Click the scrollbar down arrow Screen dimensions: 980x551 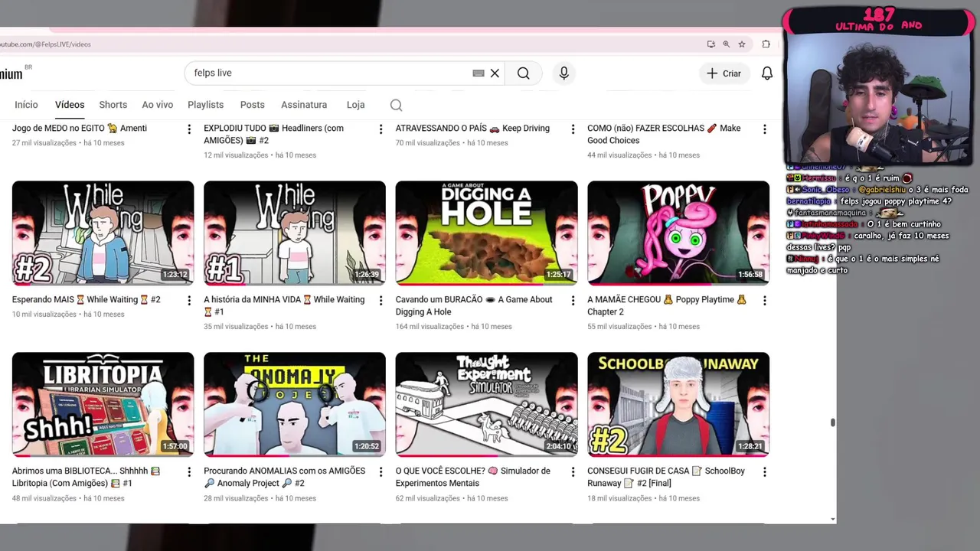pos(832,520)
